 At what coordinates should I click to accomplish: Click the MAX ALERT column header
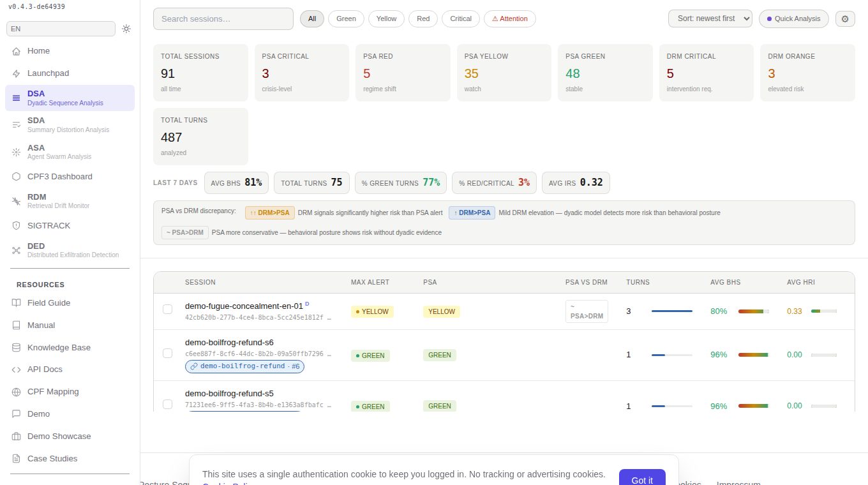pos(370,282)
